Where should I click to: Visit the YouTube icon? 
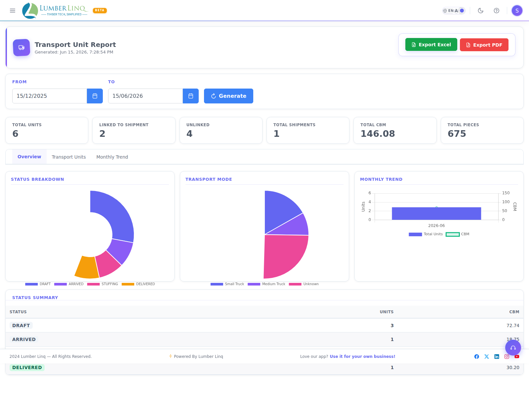[517, 357]
